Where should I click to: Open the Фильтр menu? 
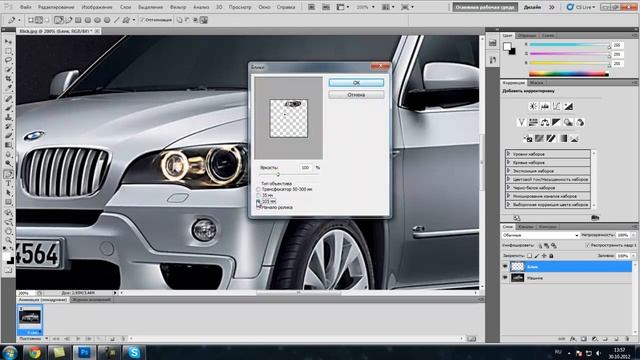[x=178, y=7]
